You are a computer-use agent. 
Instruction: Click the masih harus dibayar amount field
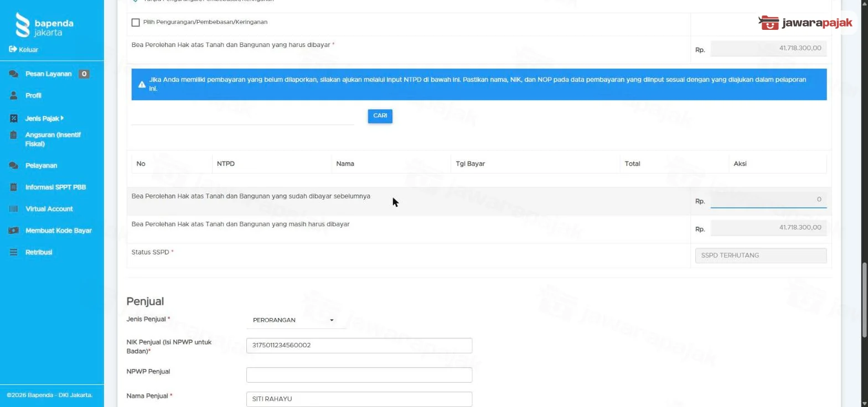coord(768,228)
